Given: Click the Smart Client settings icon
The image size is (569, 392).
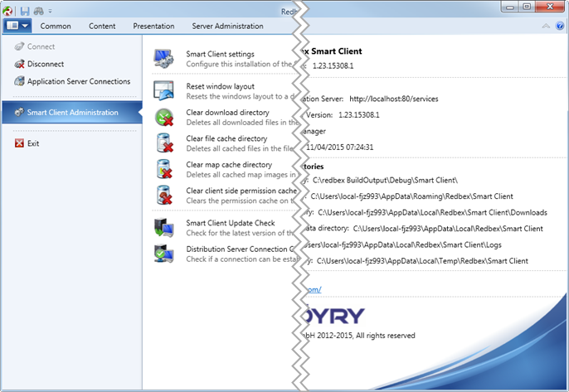Looking at the screenshot, I should [x=163, y=59].
